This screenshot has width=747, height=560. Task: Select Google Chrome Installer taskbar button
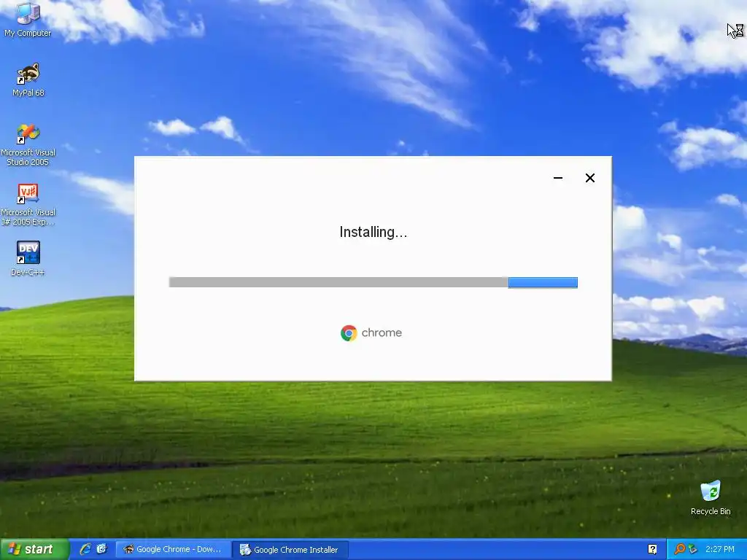[x=290, y=550]
